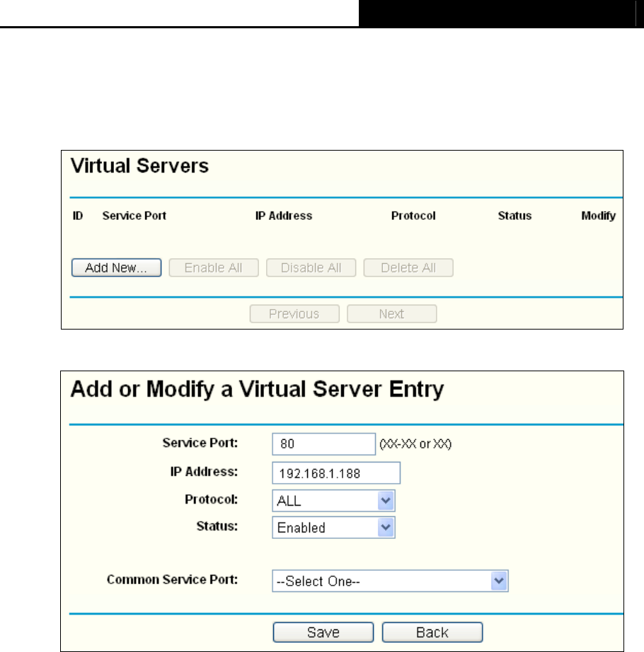Click the Previous page button
Viewport: 644px width, 652px height.
click(294, 314)
